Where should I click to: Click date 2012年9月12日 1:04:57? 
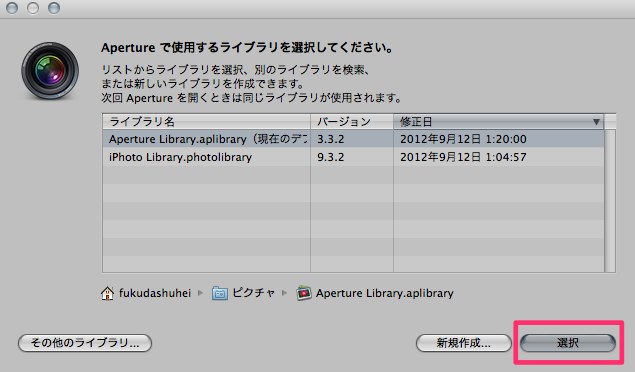click(463, 157)
